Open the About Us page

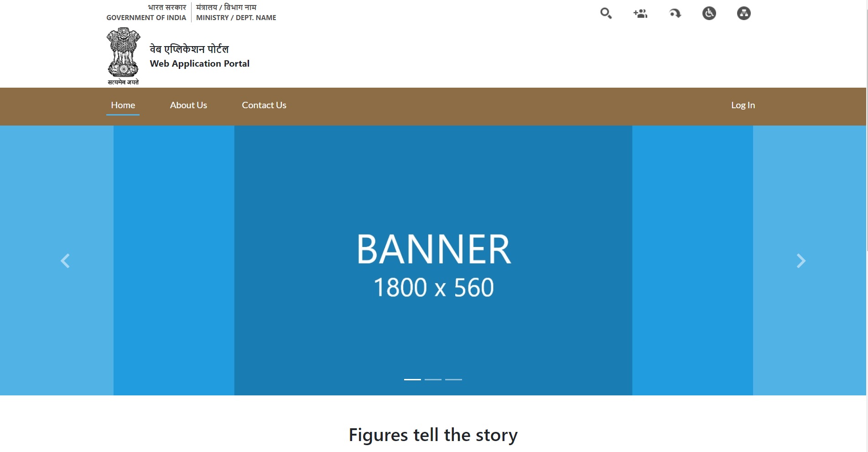[x=188, y=105]
